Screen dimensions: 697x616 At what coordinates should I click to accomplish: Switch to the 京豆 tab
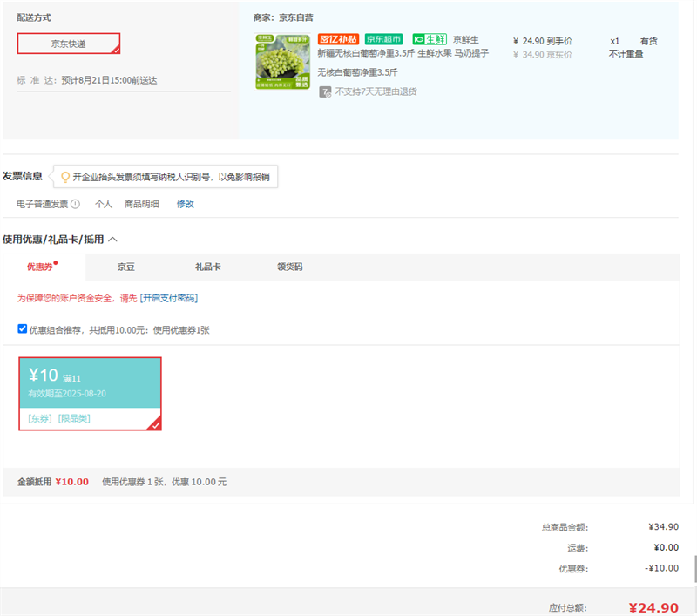point(126,267)
